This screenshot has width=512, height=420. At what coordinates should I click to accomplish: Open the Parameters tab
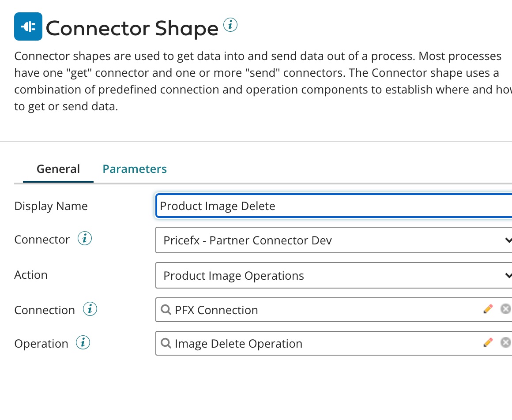coord(135,169)
